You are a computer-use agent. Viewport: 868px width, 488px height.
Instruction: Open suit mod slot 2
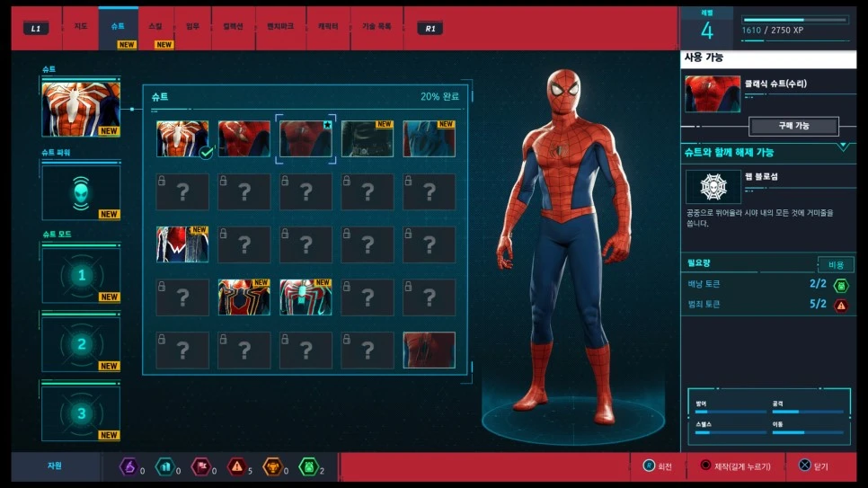(81, 344)
